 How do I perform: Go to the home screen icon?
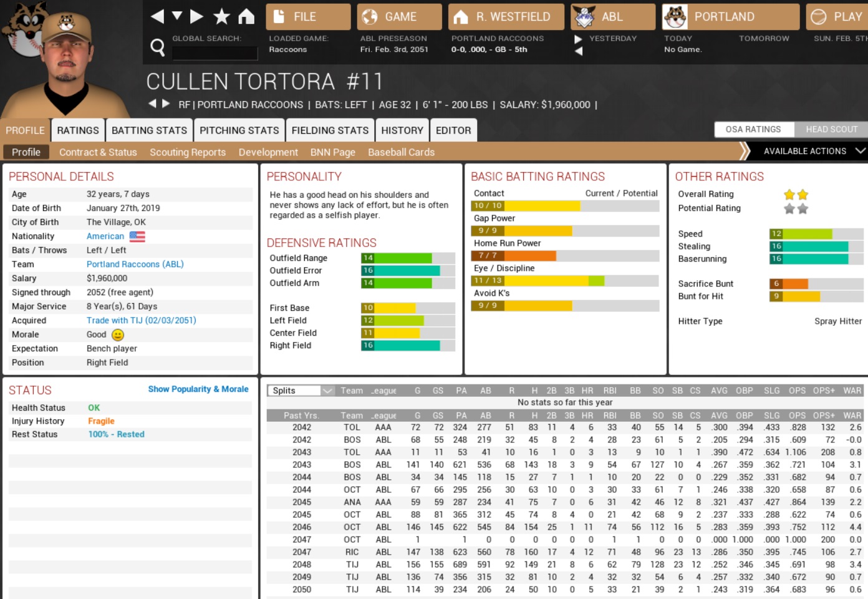246,17
